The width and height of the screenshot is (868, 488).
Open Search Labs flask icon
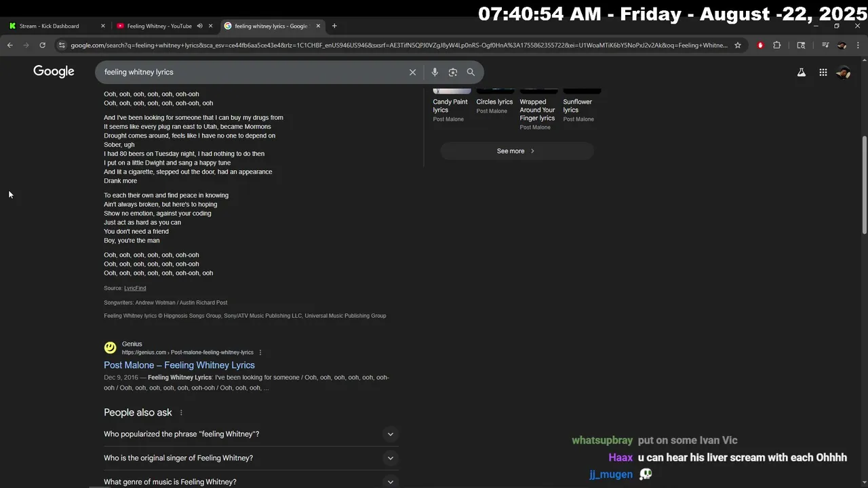point(802,73)
